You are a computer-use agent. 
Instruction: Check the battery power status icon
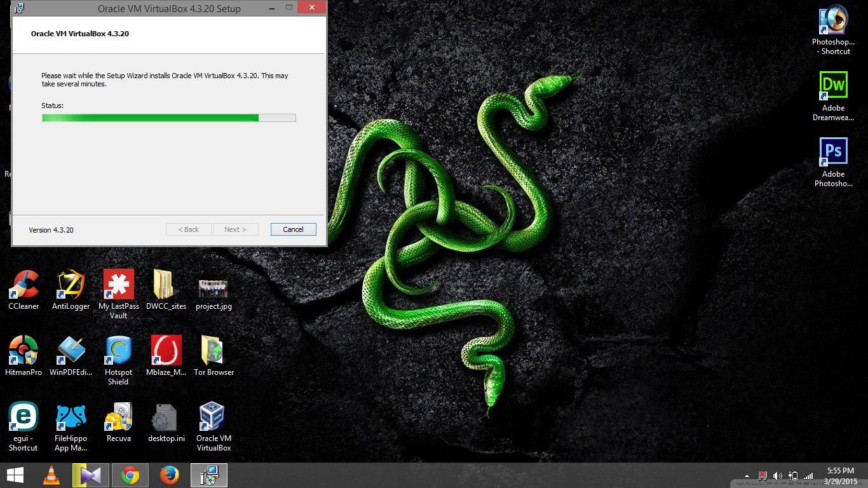click(793, 476)
